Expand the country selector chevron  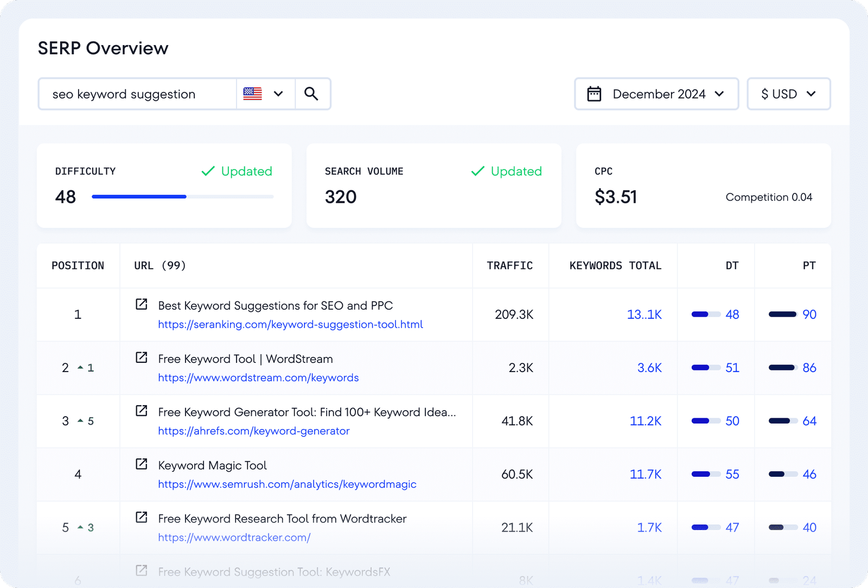tap(278, 94)
